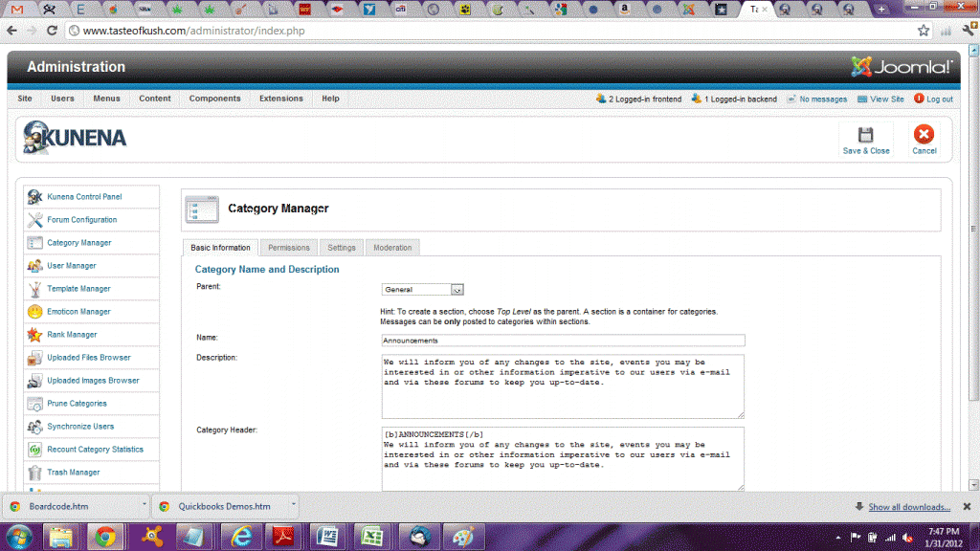Open the Extensions menu
Image resolution: width=980 pixels, height=551 pixels.
pos(280,99)
